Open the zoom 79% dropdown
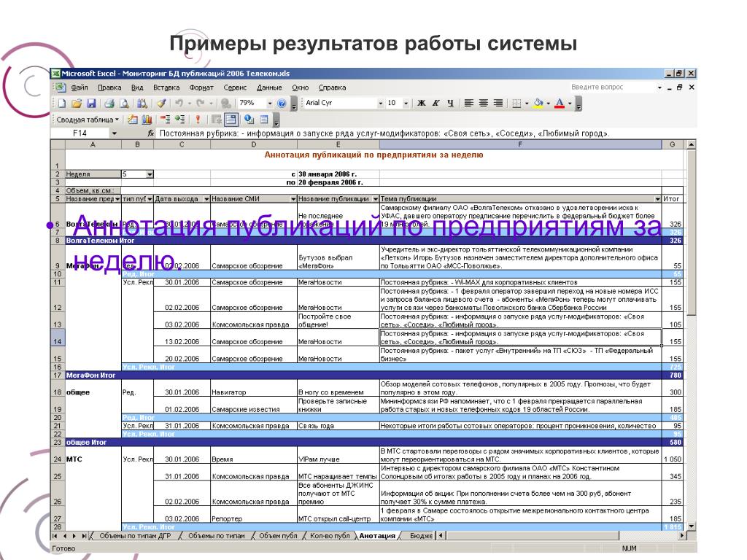 270,104
